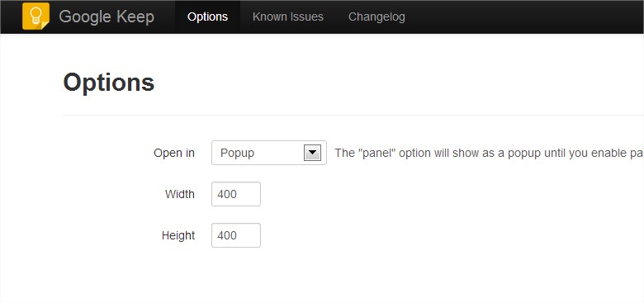The image size is (644, 303).
Task: Click the 400 value in Height box
Action: (227, 235)
